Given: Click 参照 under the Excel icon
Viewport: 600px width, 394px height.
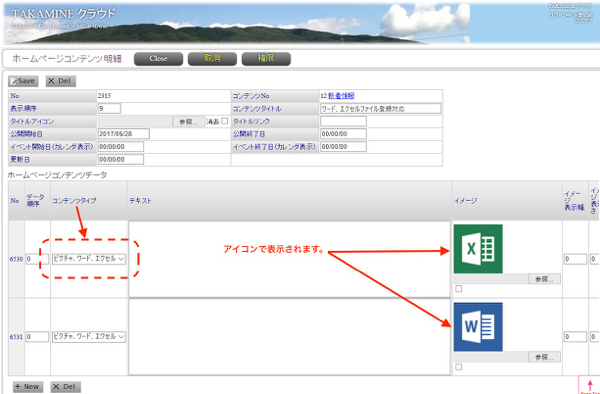Looking at the screenshot, I should click(x=544, y=279).
